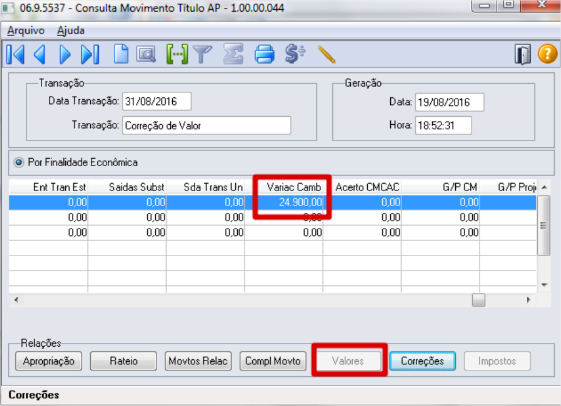Viewport: 561px width, 406px height.
Task: Click the vertical scrollbar down arrow
Action: [x=544, y=285]
